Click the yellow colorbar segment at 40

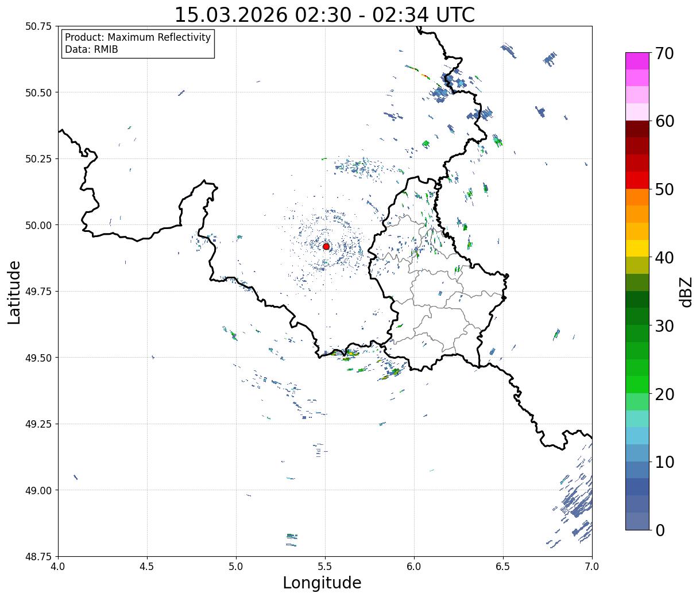point(637,248)
